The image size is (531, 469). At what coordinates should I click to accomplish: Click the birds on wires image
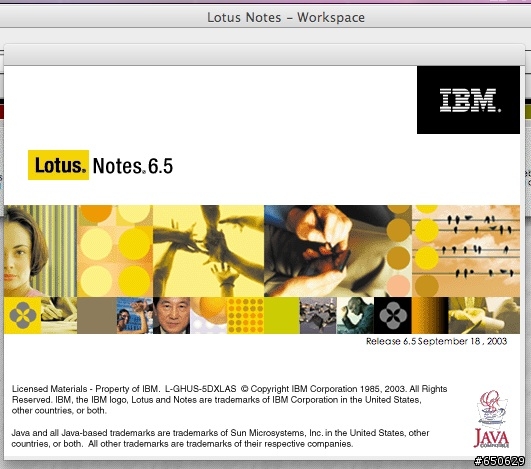(466, 251)
